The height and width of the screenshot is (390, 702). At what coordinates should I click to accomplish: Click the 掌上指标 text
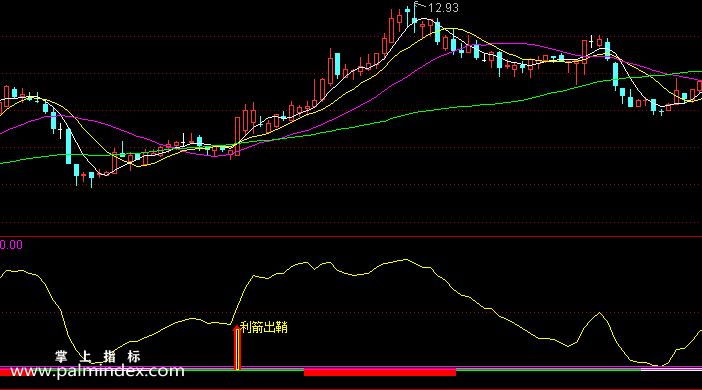98,357
